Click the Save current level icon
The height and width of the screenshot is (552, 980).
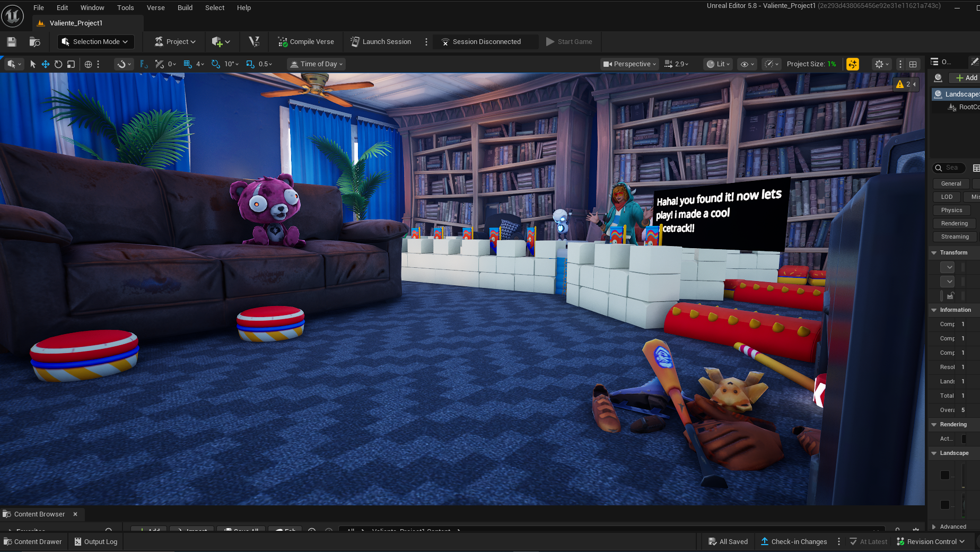tap(12, 42)
